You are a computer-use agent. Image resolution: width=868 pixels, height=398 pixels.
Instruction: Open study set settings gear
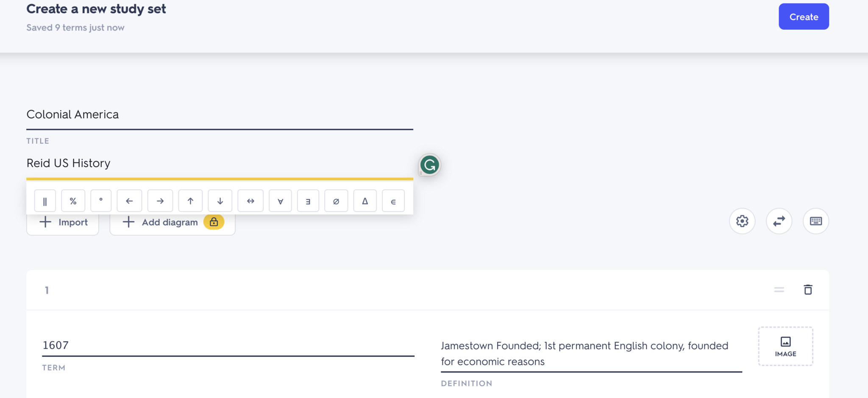(x=742, y=221)
